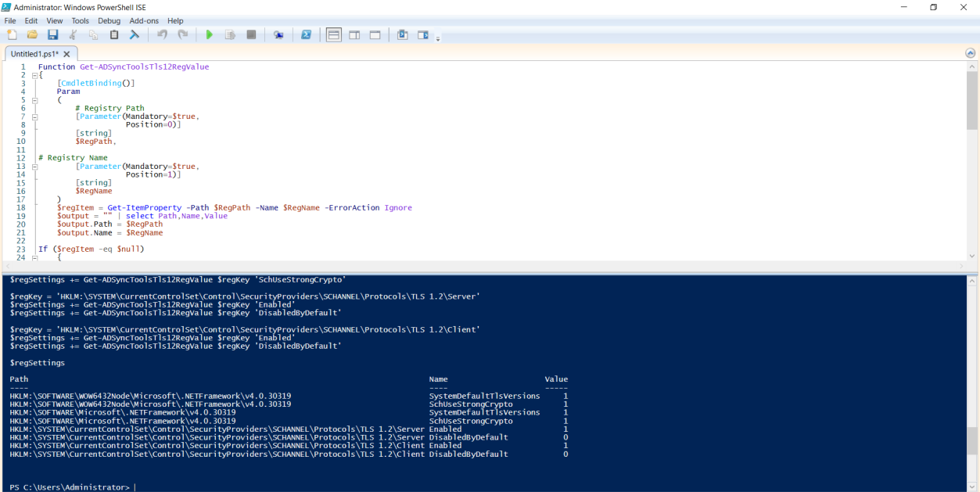Show script pane on top layout
This screenshot has height=492, width=980.
pos(334,34)
